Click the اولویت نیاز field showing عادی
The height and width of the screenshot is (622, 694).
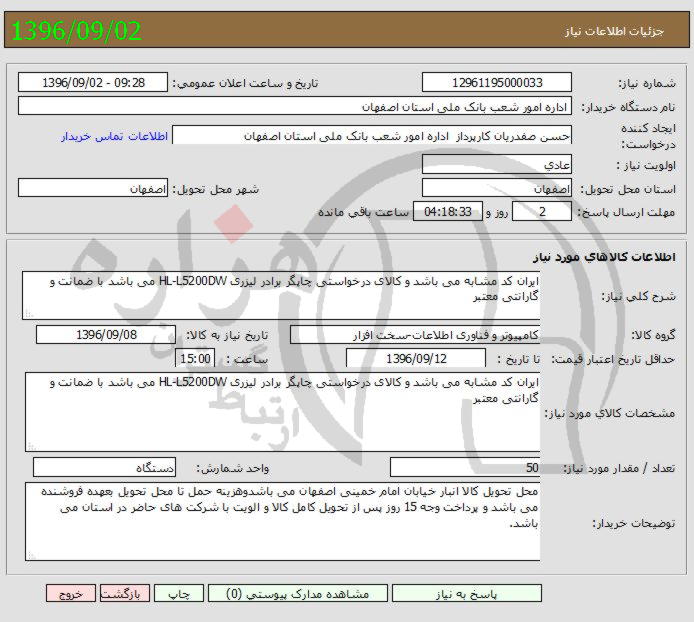click(497, 164)
